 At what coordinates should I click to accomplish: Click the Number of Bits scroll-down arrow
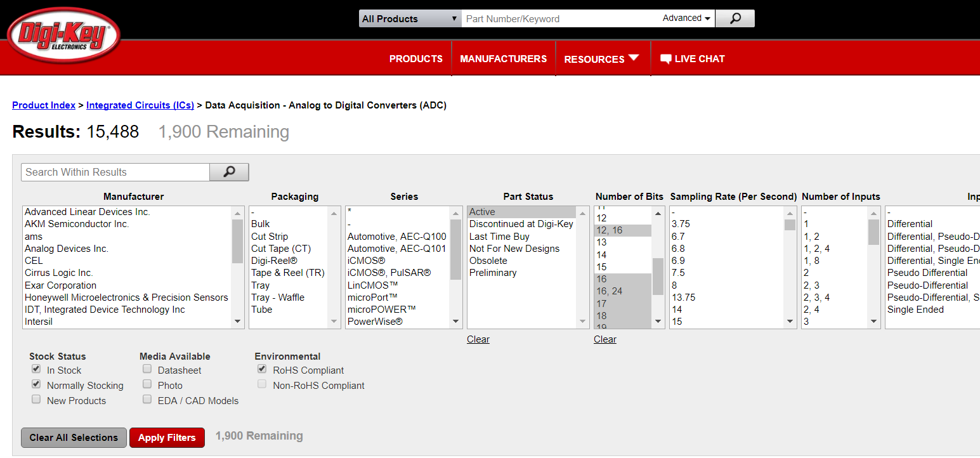(x=658, y=322)
